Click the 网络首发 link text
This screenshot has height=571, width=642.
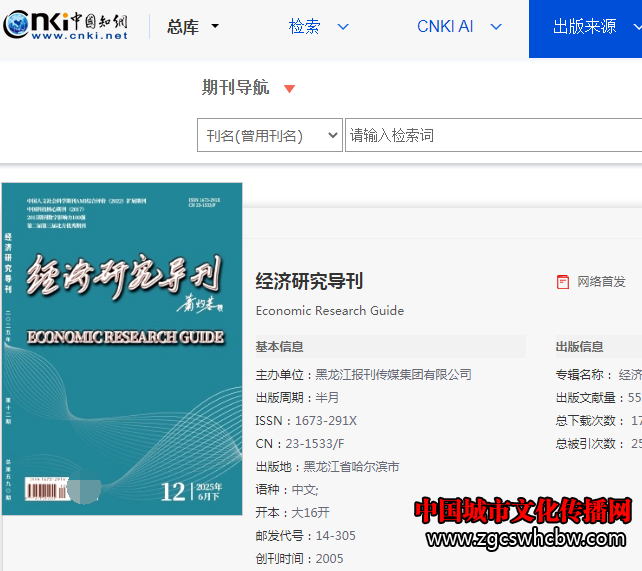601,282
